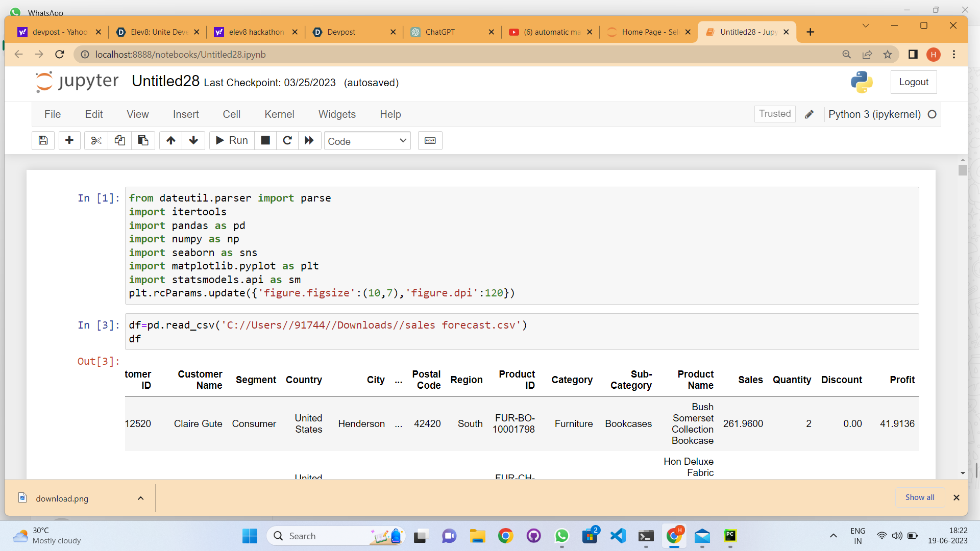Restart kernel and run all icon
Image resolution: width=980 pixels, height=551 pixels.
pos(309,140)
